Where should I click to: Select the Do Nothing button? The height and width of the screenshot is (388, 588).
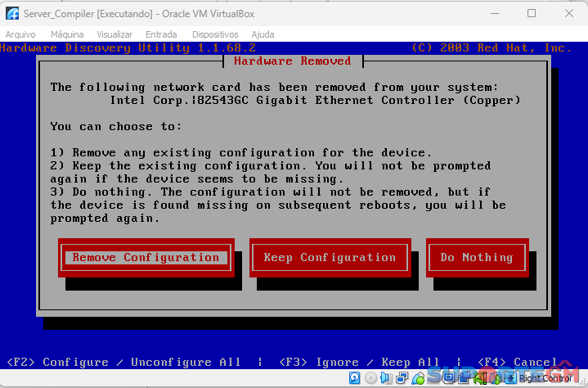coord(476,257)
